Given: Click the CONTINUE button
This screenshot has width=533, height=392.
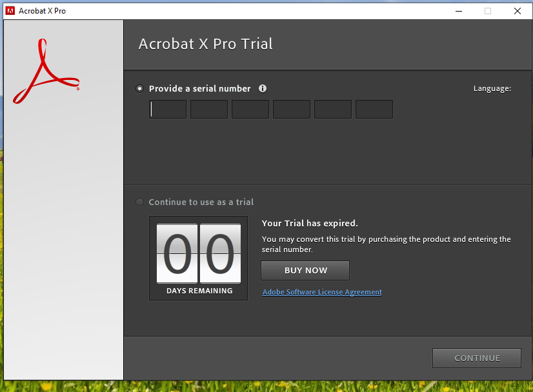Looking at the screenshot, I should click(477, 358).
